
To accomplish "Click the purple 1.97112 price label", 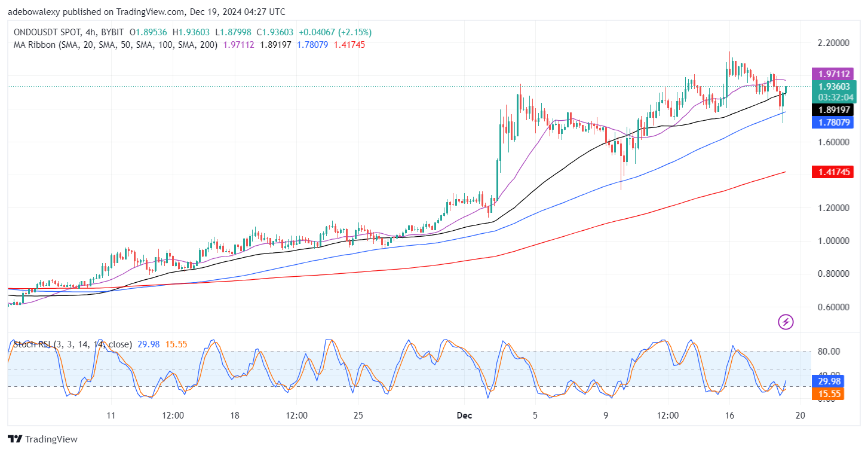I will pyautogui.click(x=834, y=74).
